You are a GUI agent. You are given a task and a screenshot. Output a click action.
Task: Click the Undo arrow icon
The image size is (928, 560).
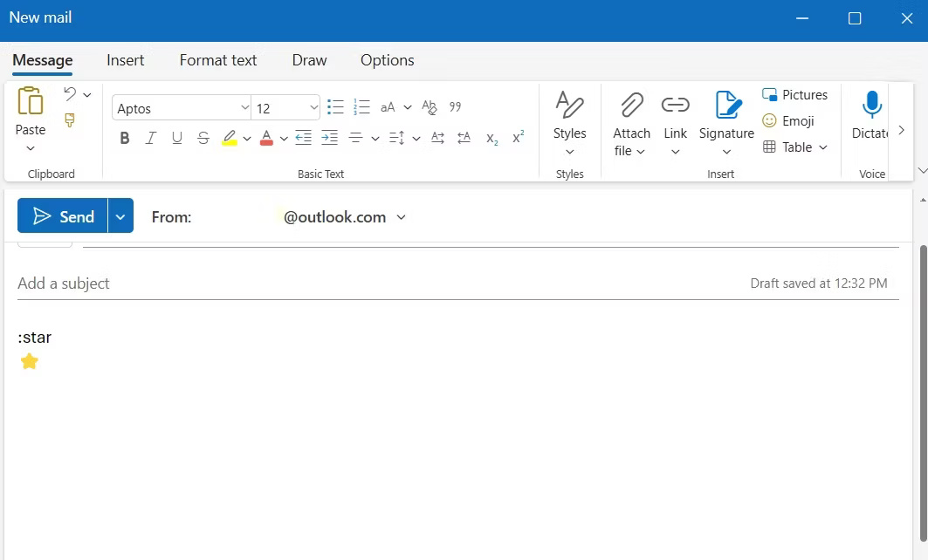[x=70, y=94]
